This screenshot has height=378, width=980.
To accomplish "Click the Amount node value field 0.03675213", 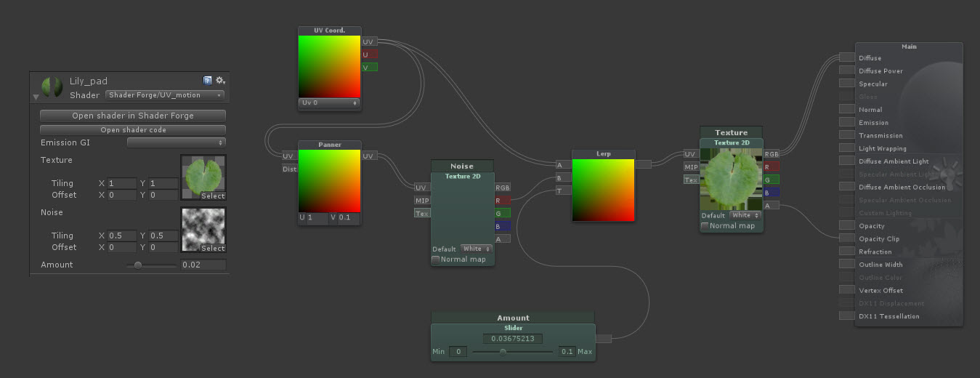I will click(513, 339).
